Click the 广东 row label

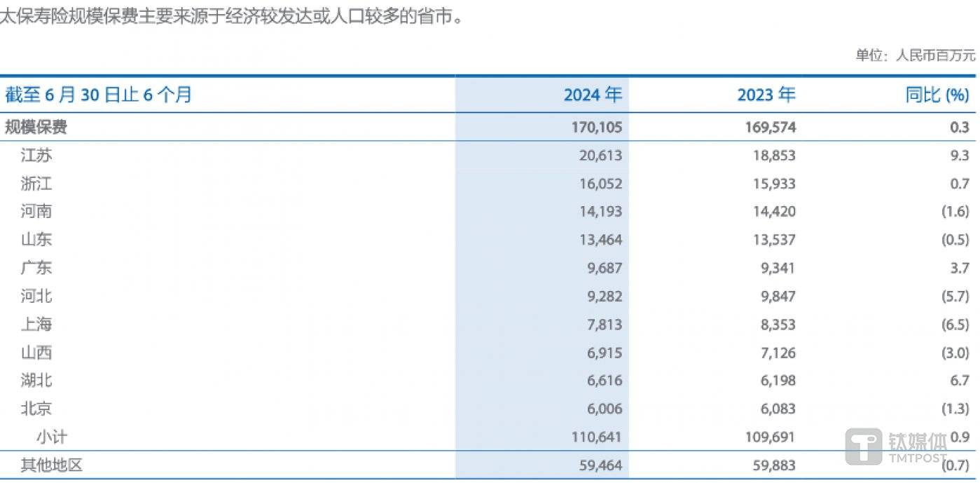pos(35,268)
